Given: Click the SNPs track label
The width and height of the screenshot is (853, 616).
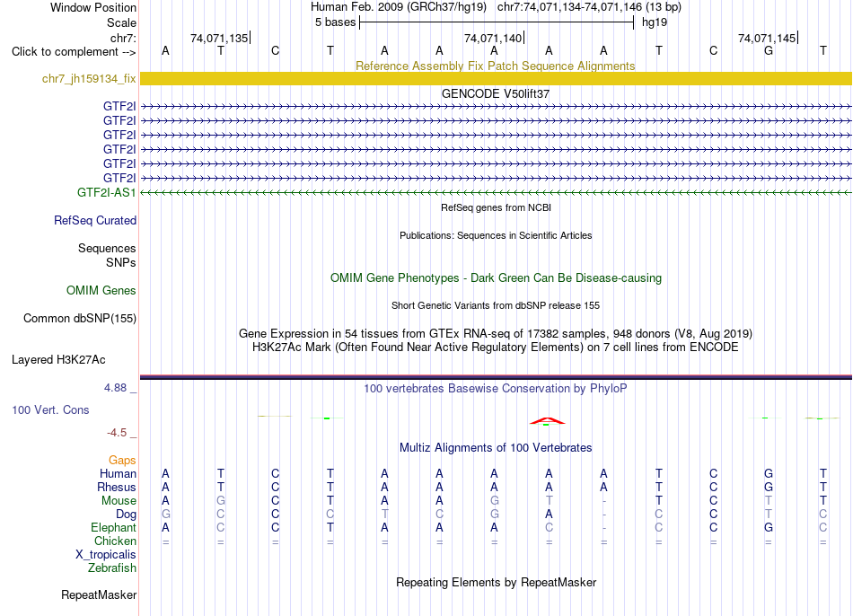Looking at the screenshot, I should click(121, 262).
